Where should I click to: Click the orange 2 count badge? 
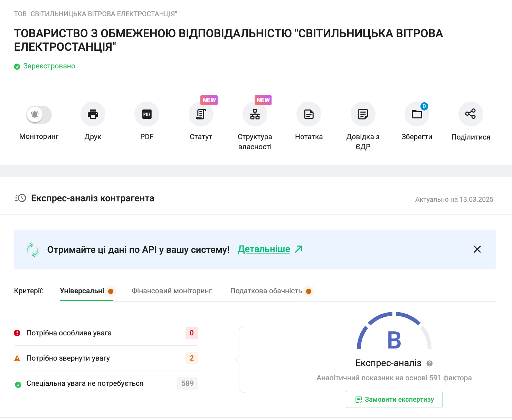click(192, 358)
